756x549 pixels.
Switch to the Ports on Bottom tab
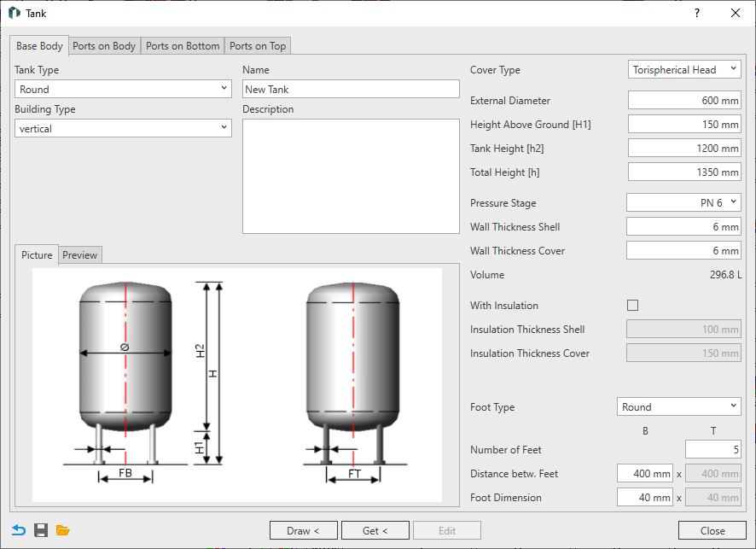click(183, 46)
